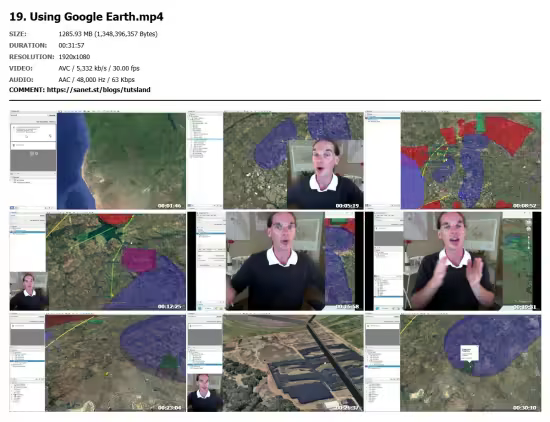Open the thumbnail timestamped 00:12:25
Screen dimensions: 550x422
pos(98,261)
